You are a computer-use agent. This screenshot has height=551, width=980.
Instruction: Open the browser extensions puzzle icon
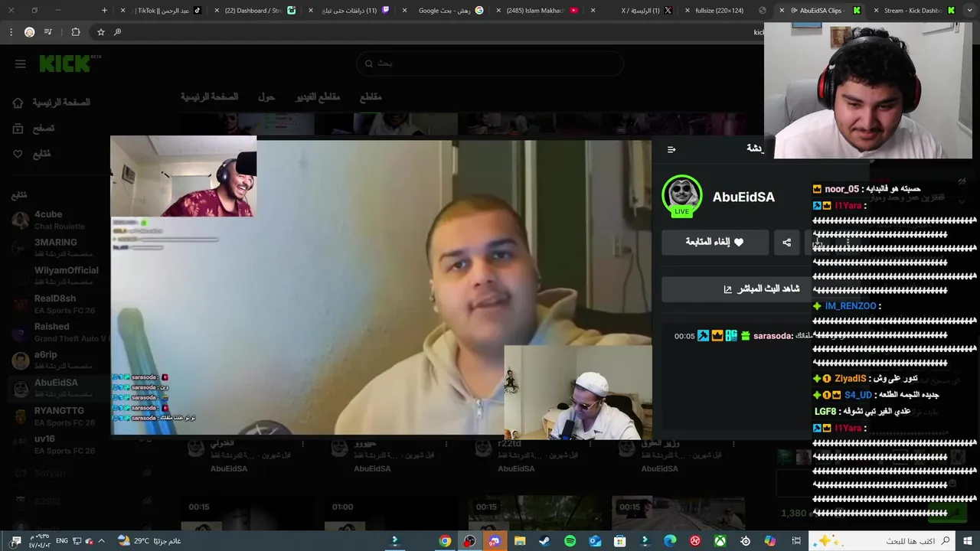click(x=75, y=32)
